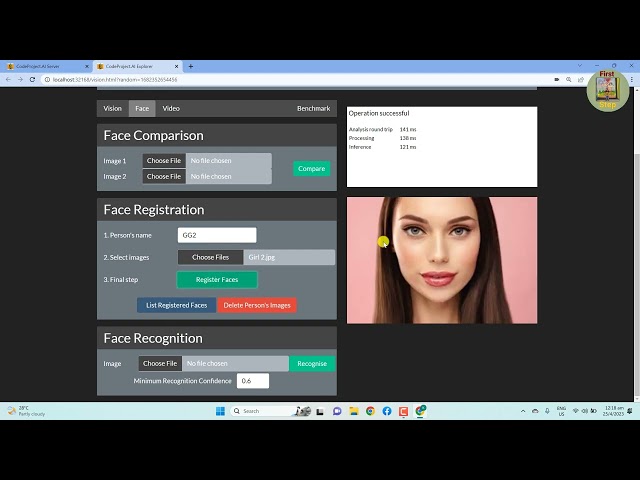Switch to the Vision tab
The height and width of the screenshot is (480, 640).
pos(112,109)
